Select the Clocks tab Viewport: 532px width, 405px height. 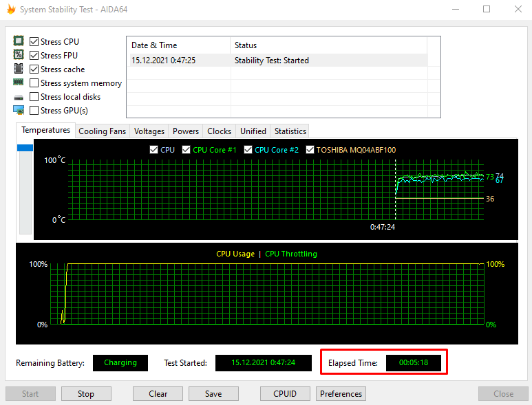(x=219, y=131)
